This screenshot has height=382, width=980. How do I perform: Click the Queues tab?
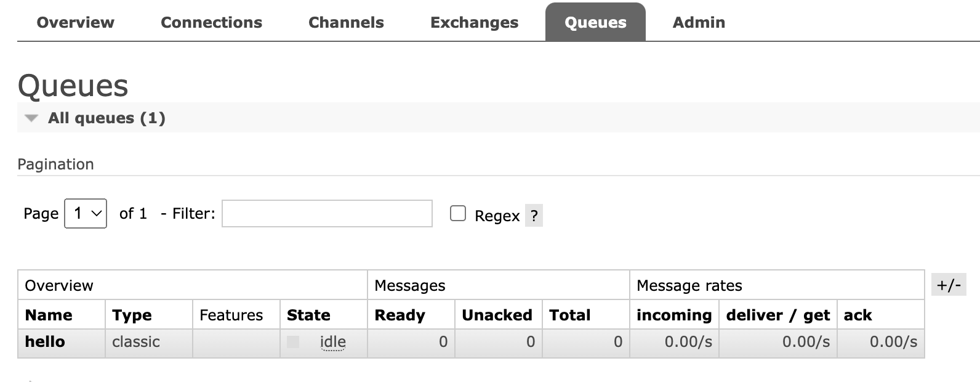point(595,23)
